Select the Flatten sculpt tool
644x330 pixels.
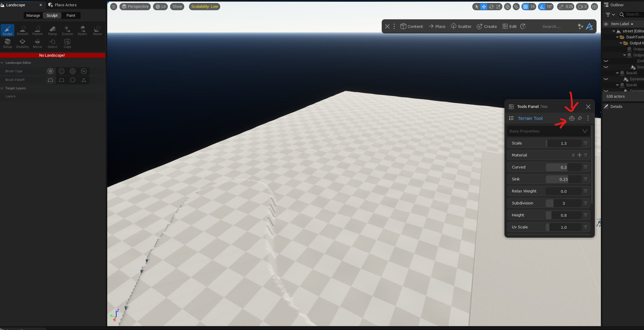pyautogui.click(x=38, y=30)
